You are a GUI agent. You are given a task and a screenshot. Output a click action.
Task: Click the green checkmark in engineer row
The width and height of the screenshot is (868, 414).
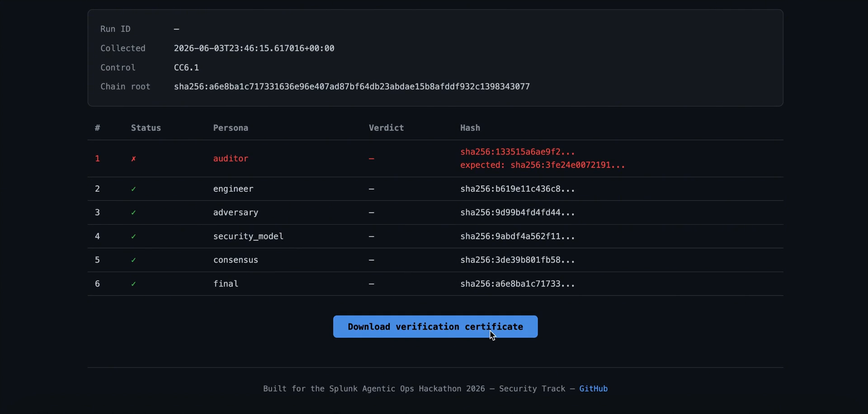tap(133, 189)
